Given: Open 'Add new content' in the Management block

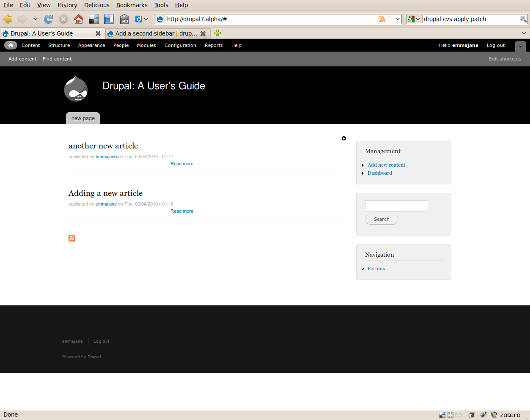Looking at the screenshot, I should click(386, 165).
